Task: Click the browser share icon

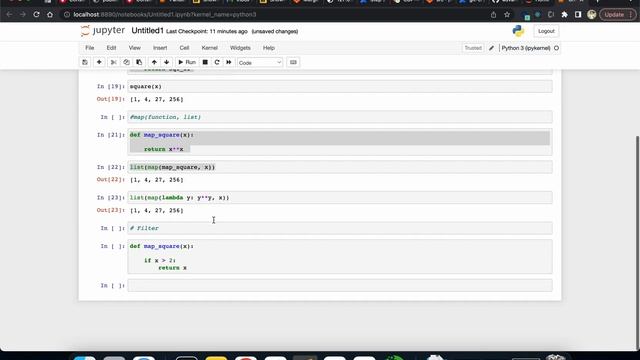Action: [x=493, y=15]
